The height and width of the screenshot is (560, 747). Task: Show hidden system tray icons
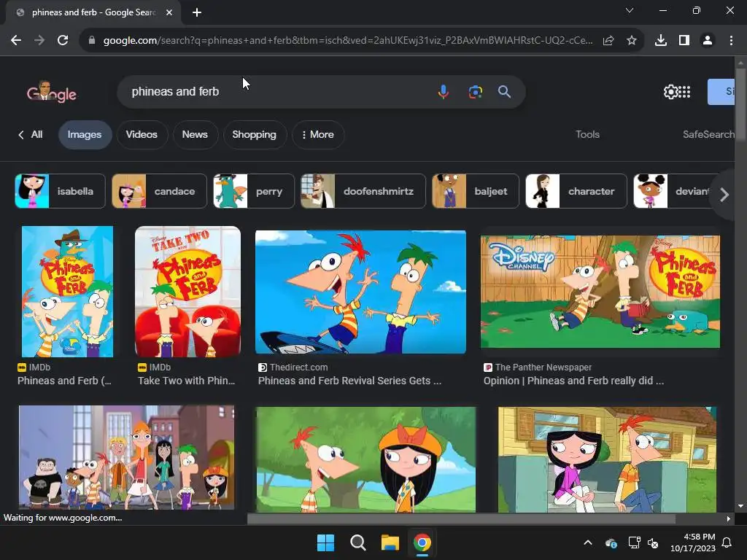coord(588,542)
